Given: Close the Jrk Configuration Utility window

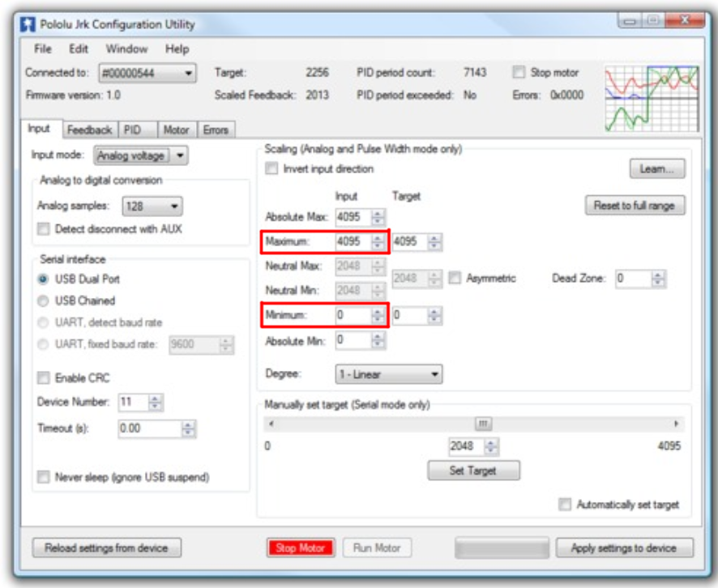Looking at the screenshot, I should pyautogui.click(x=685, y=20).
